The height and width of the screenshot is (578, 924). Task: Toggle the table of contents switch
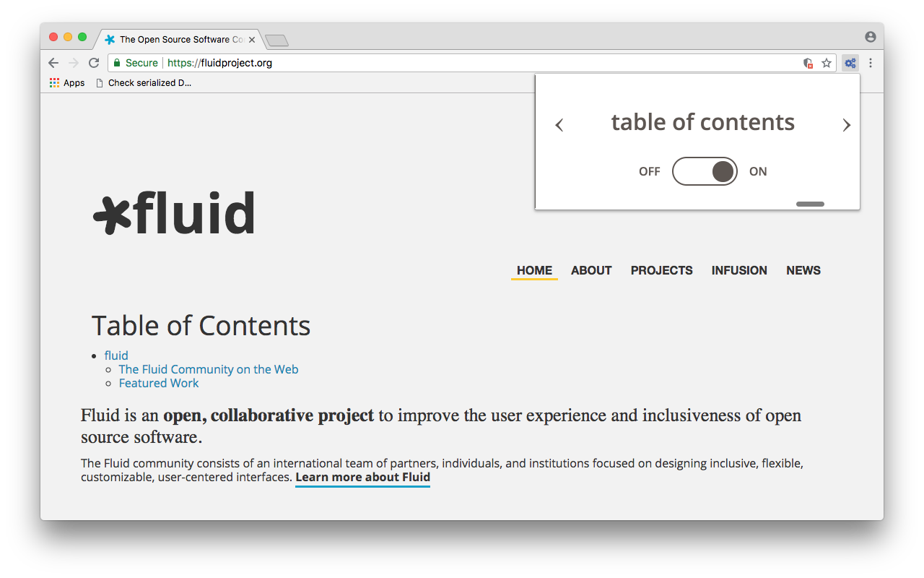pos(705,171)
